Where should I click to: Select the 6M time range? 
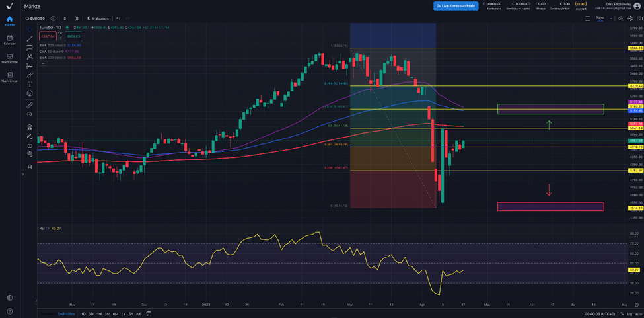[x=116, y=314]
